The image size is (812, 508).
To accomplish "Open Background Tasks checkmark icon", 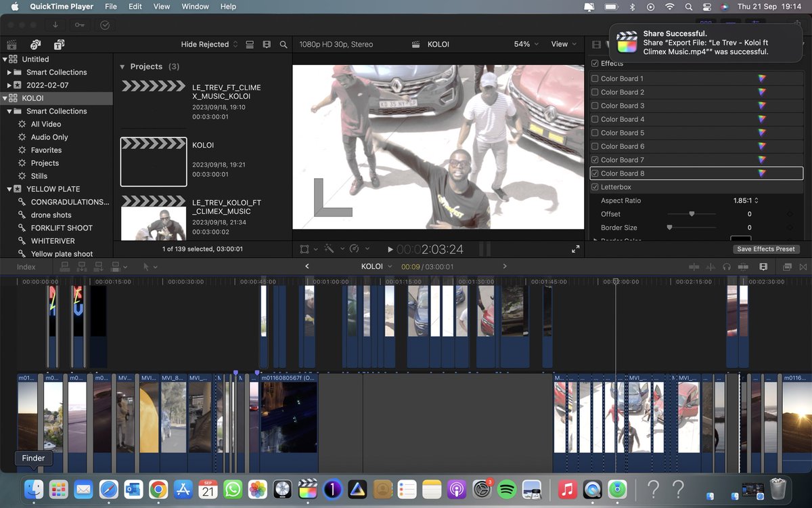I will pos(105,25).
